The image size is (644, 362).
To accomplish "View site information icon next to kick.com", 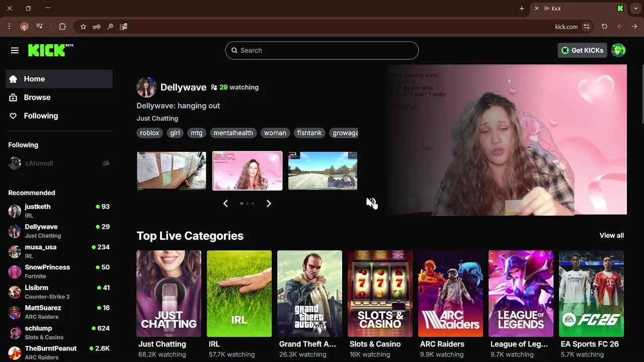I will click(587, 27).
